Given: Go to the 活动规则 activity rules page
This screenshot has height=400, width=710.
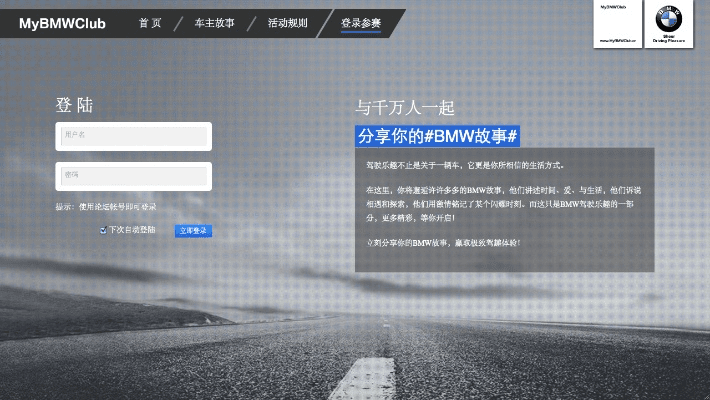Looking at the screenshot, I should click(x=288, y=23).
